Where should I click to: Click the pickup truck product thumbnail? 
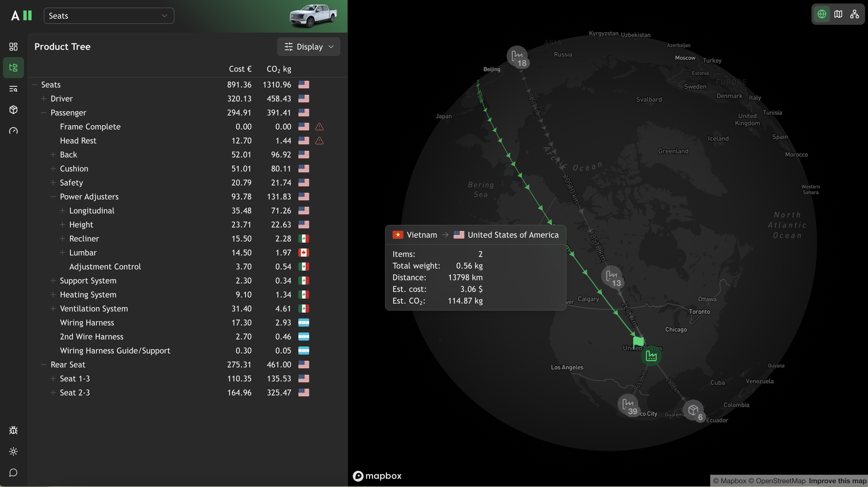[x=313, y=15]
